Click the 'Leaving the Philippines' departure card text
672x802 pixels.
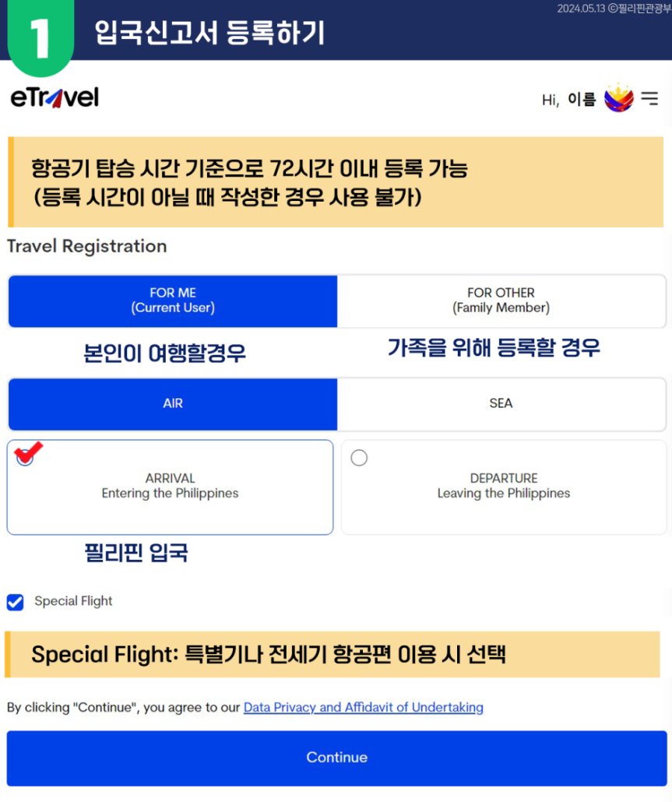[x=503, y=494]
